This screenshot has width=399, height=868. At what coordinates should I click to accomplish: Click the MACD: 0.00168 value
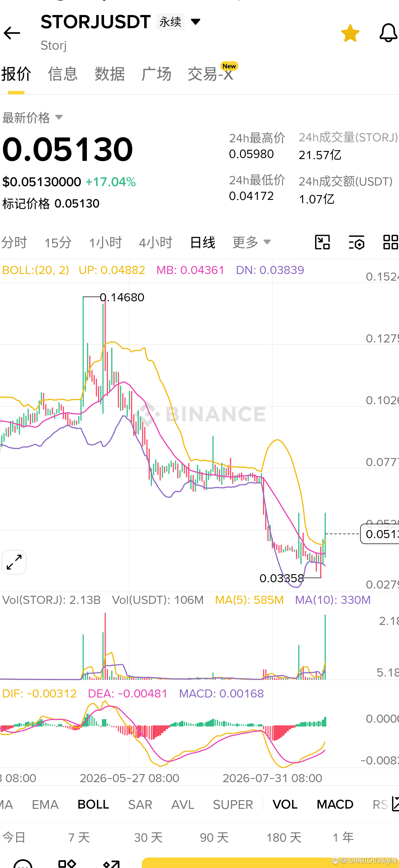(221, 693)
